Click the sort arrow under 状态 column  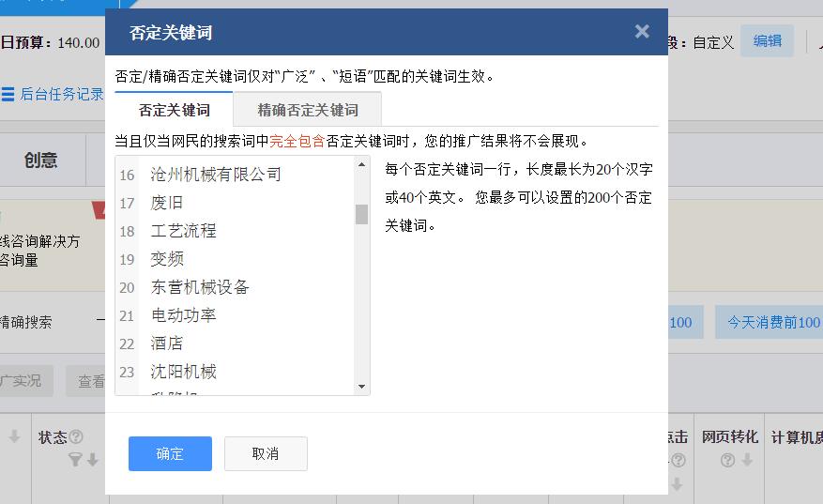pyautogui.click(x=93, y=460)
